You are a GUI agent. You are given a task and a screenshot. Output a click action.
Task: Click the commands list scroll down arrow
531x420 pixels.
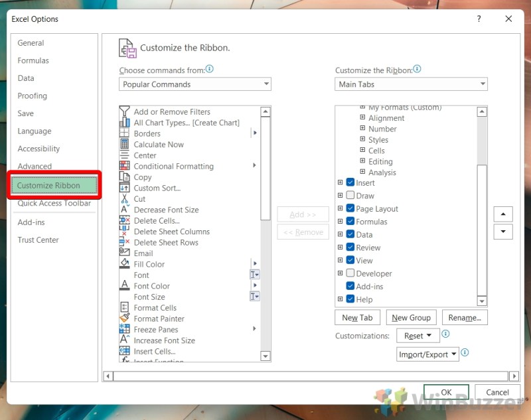265,356
